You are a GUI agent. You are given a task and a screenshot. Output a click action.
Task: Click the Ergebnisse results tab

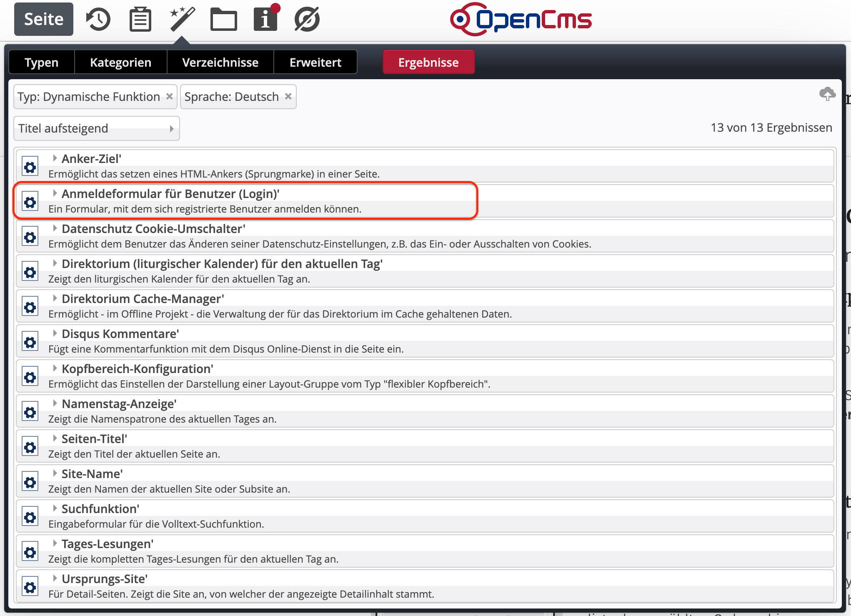[x=428, y=63]
